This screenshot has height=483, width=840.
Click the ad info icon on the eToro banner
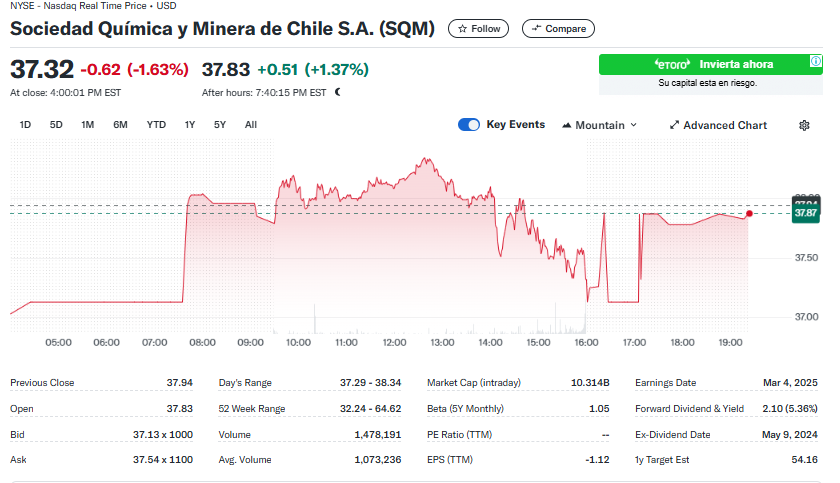[x=815, y=61]
